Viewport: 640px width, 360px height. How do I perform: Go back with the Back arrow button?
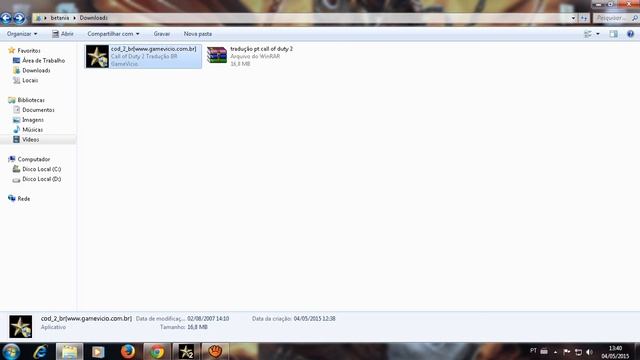(6, 18)
